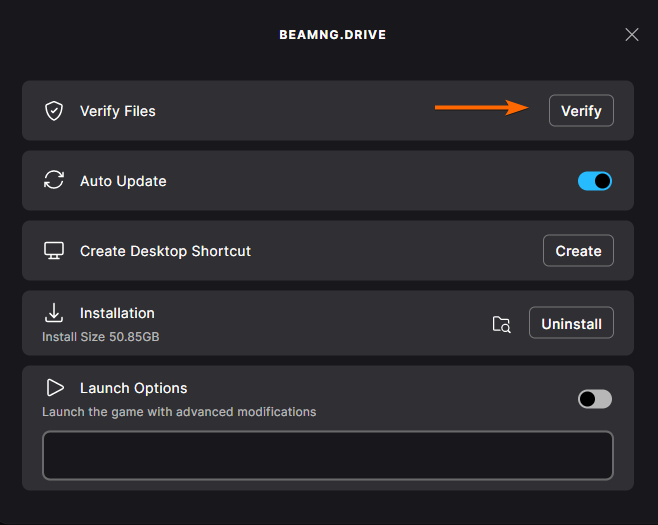The height and width of the screenshot is (525, 658).
Task: Click the orange arrow pointing to Verify
Action: coord(481,107)
